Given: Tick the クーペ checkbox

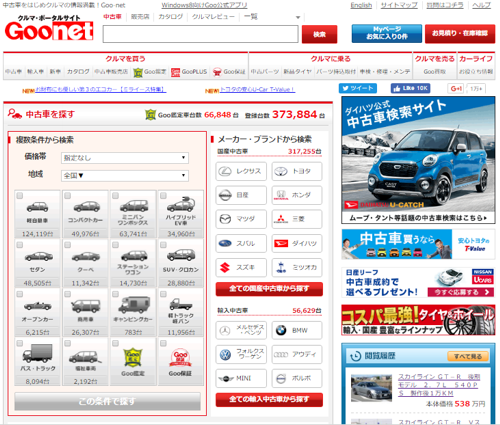Looking at the screenshot, I should [x=68, y=245].
